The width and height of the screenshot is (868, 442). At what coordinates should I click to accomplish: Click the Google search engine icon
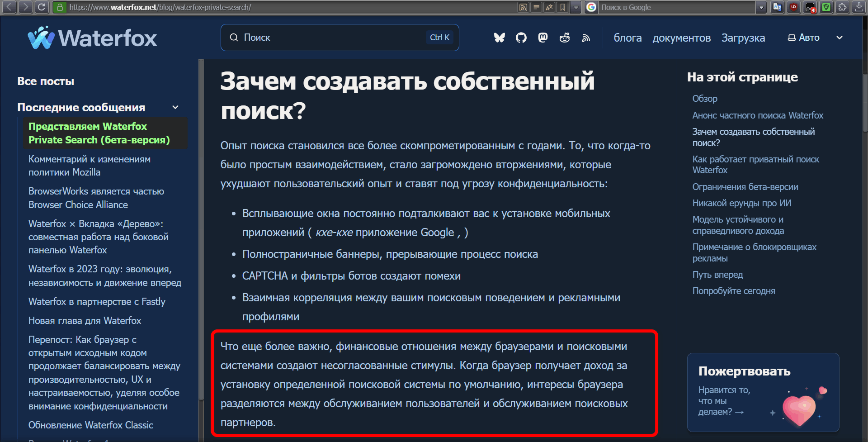[x=591, y=7]
